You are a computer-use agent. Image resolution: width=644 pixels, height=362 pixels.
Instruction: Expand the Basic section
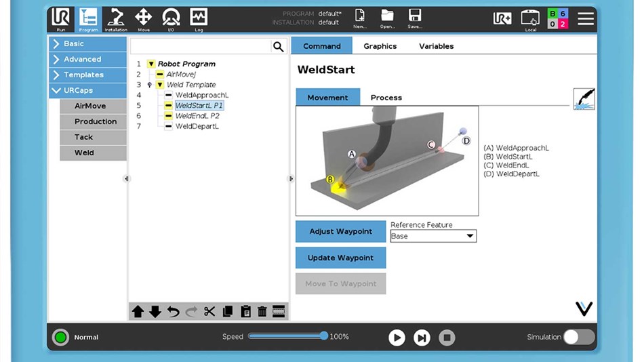[87, 44]
